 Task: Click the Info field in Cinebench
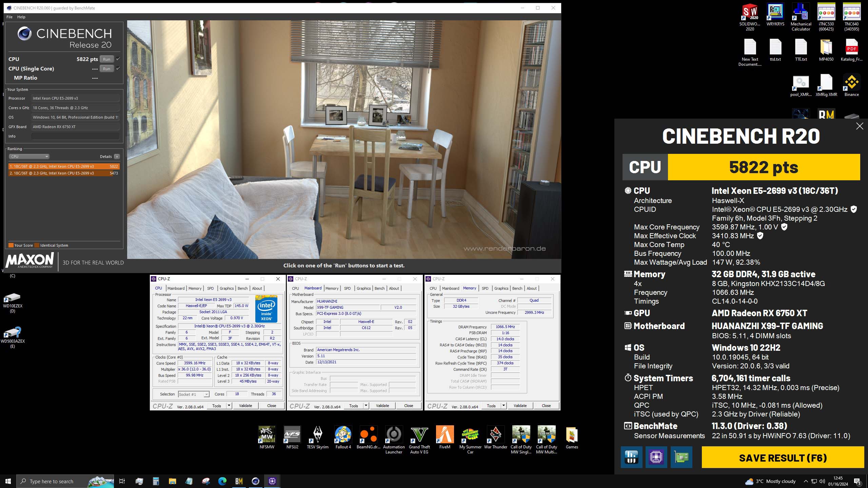76,136
